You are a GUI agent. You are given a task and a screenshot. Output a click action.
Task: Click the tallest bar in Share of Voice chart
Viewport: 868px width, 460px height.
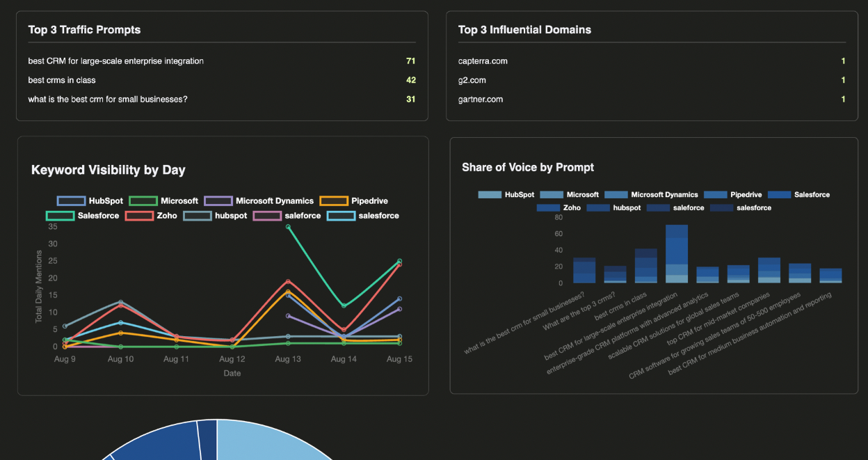677,254
